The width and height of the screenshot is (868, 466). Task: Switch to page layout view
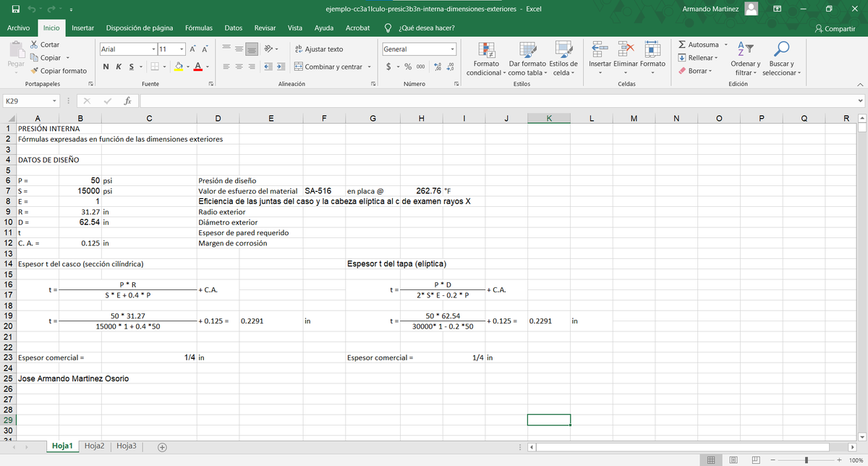733,459
